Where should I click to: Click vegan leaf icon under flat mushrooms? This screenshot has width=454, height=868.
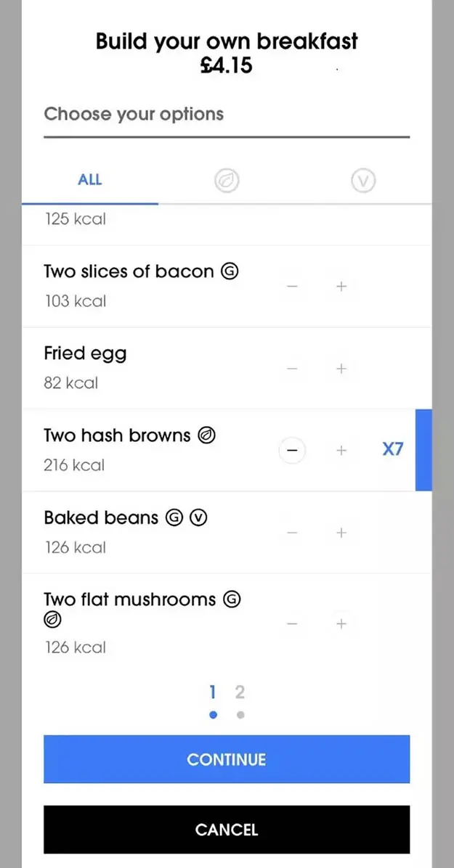click(53, 620)
